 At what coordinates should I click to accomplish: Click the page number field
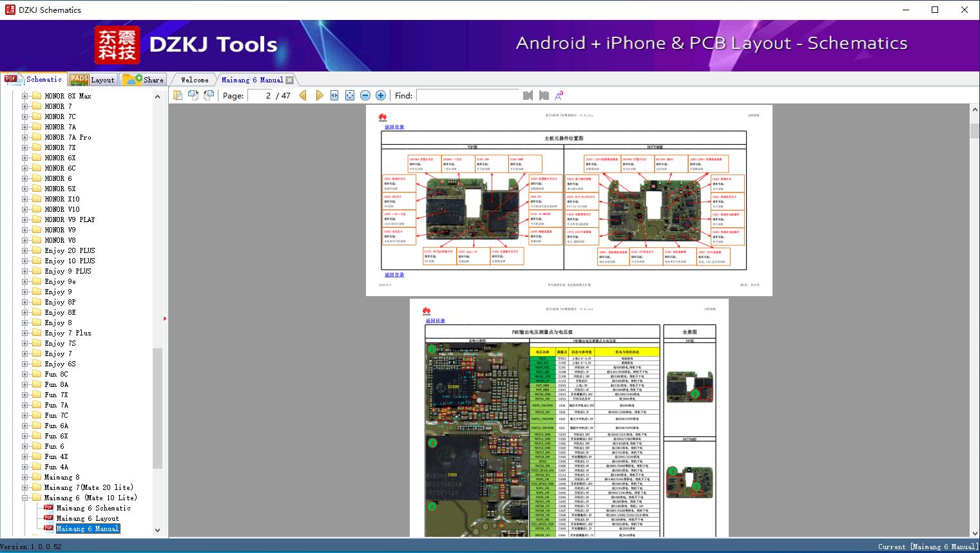(260, 95)
